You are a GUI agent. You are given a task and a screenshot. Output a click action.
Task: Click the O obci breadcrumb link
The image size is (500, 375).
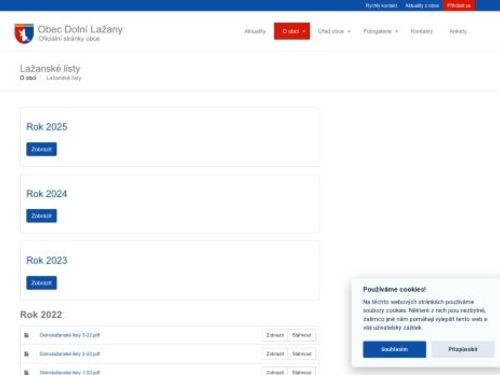28,78
